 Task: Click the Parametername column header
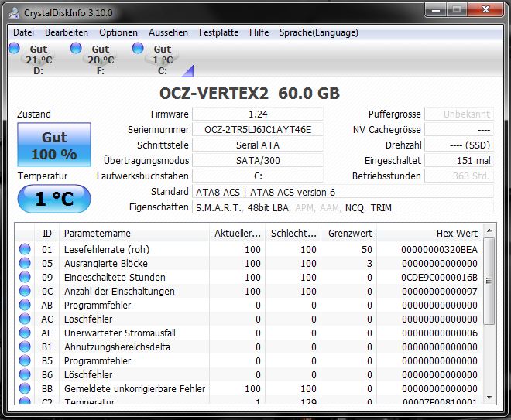[x=134, y=233]
